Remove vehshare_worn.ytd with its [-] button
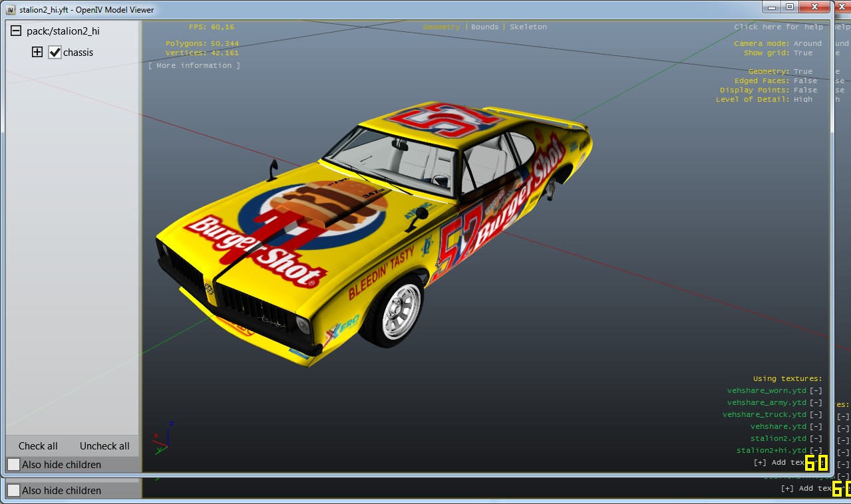851x504 pixels. click(x=816, y=390)
